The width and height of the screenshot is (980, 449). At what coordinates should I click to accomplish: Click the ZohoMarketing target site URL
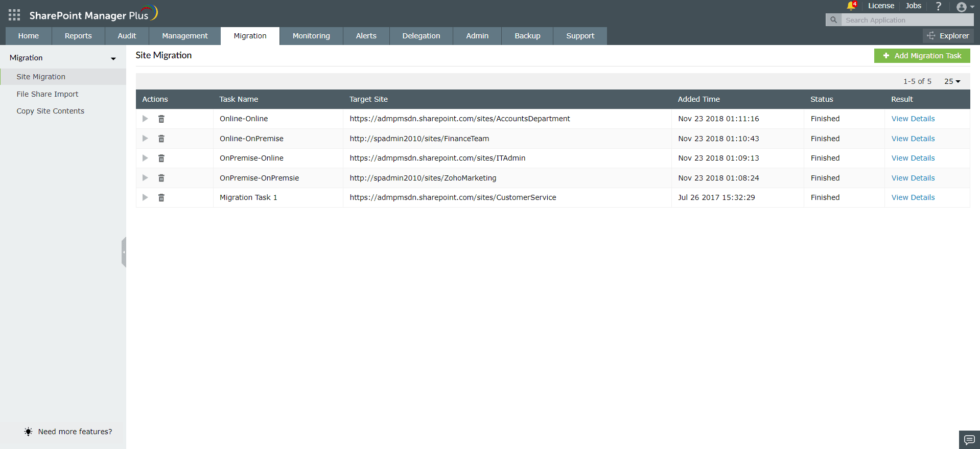coord(423,178)
